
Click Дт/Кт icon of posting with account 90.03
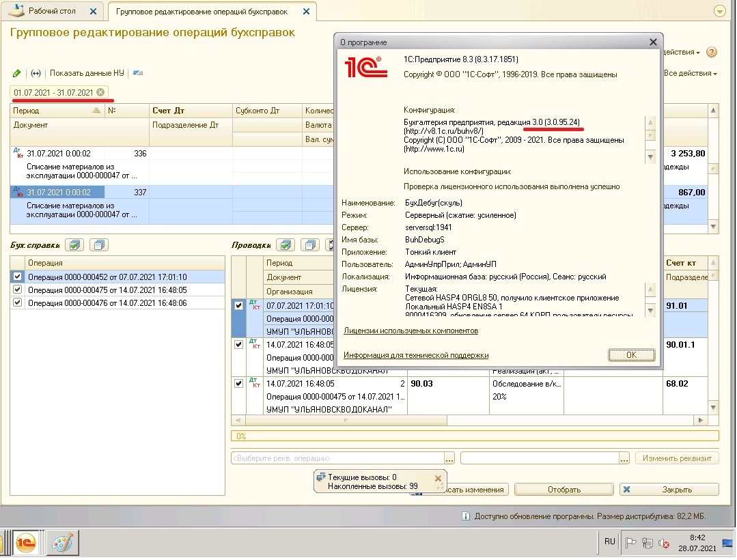254,383
